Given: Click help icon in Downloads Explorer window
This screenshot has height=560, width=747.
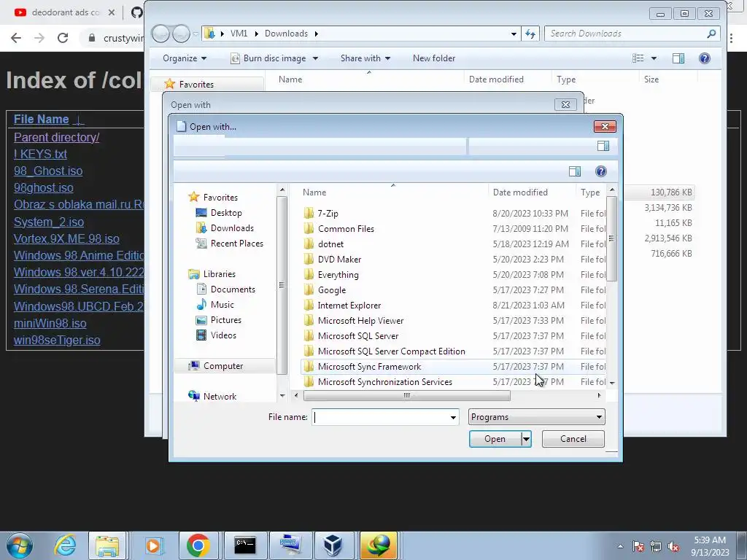Looking at the screenshot, I should pyautogui.click(x=705, y=58).
